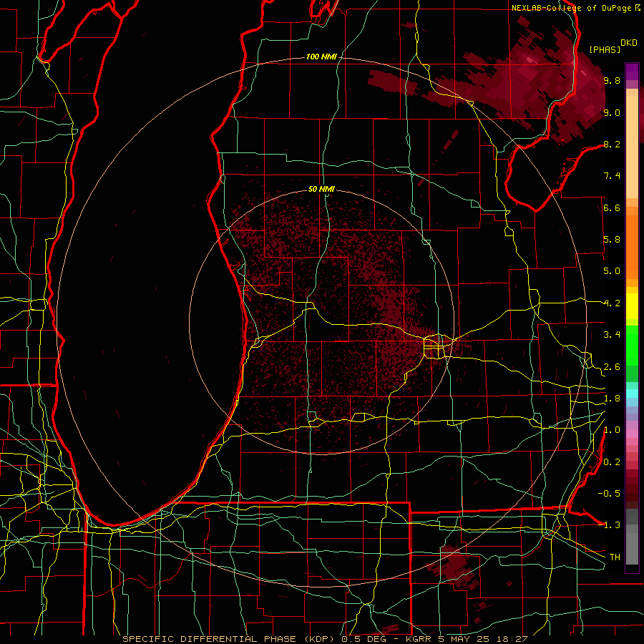Image resolution: width=644 pixels, height=644 pixels.
Task: Click the 1.0 value on the scale
Action: tap(612, 429)
